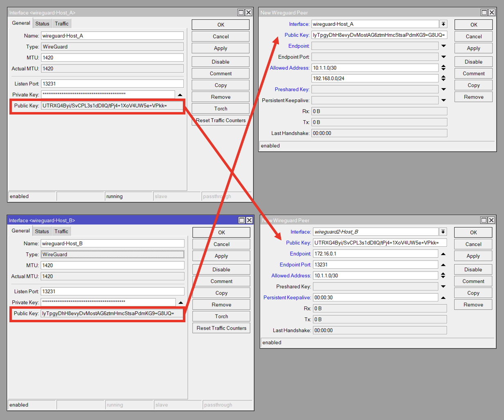Collapse Private Key field in wireguard-Host_A
Screen dimensions: 504x420
(x=180, y=95)
